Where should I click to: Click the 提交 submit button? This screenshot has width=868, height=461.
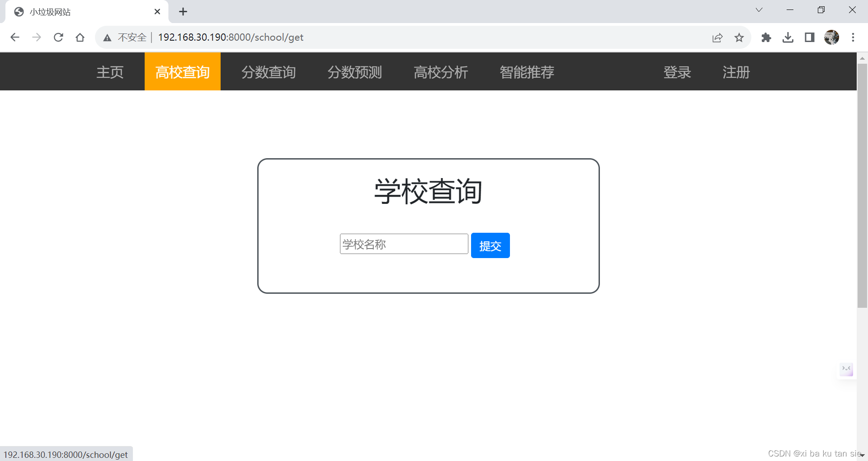pyautogui.click(x=490, y=245)
